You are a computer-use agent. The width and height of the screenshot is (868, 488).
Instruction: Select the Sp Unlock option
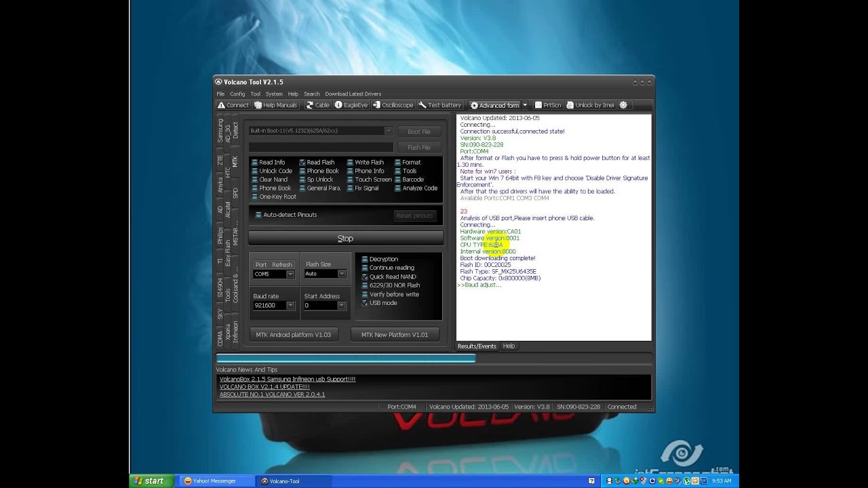pyautogui.click(x=316, y=180)
